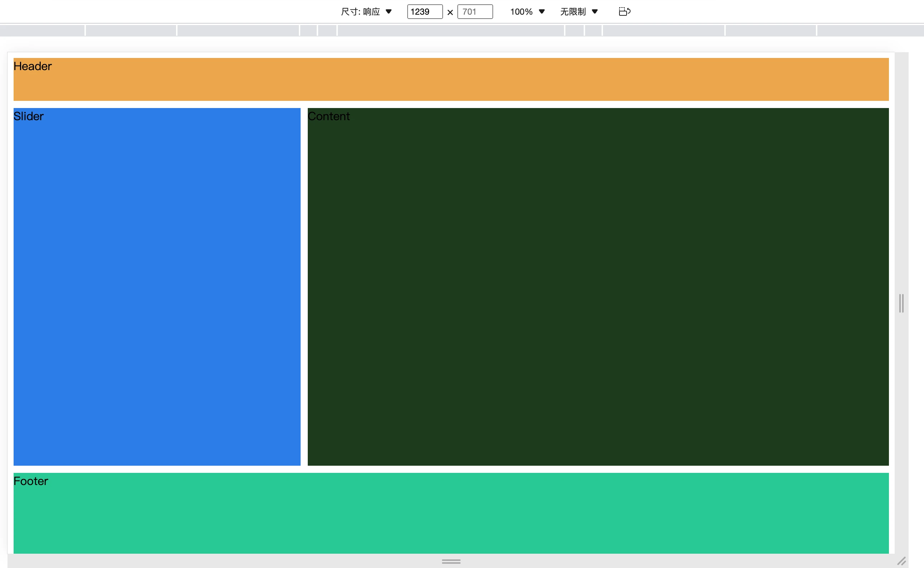This screenshot has height=568, width=924.
Task: Click the rotate device orientation icon
Action: [624, 12]
